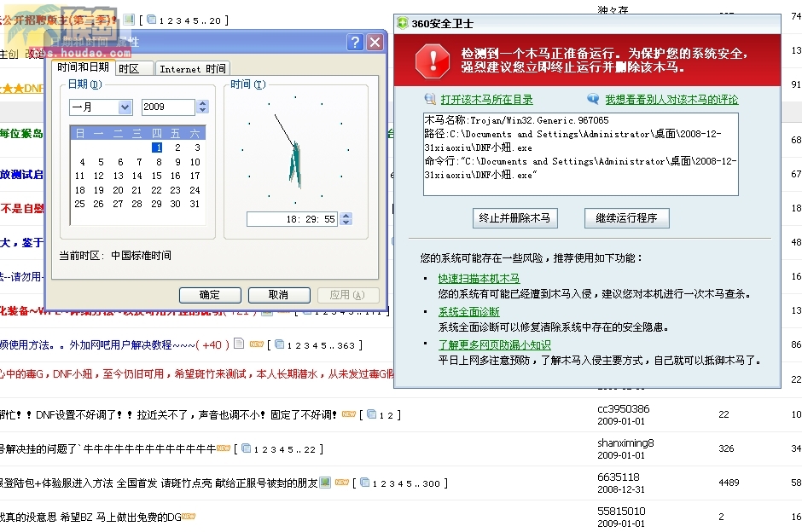Select day 23 in the calendar

coord(176,190)
